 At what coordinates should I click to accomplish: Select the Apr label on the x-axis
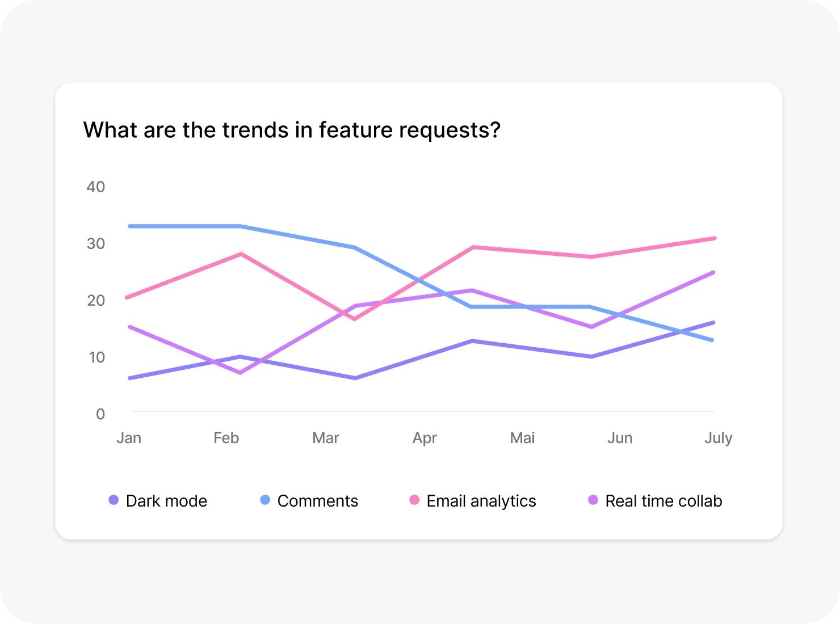425,438
